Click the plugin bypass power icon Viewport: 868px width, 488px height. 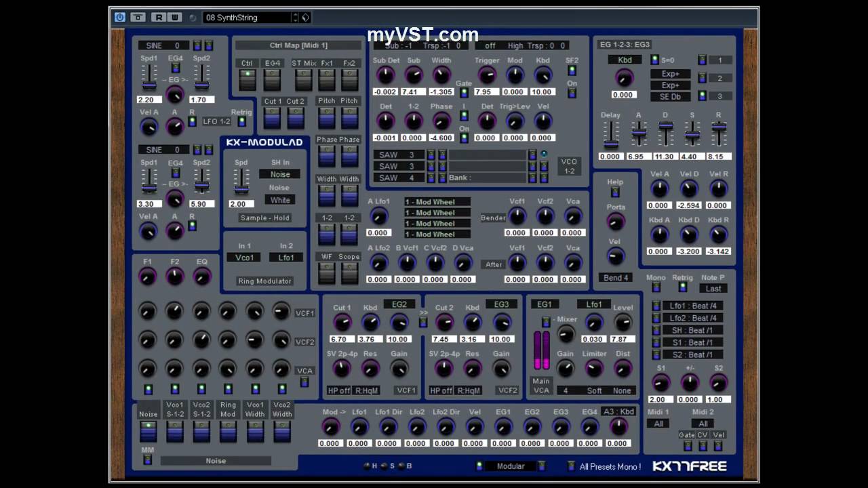[120, 18]
